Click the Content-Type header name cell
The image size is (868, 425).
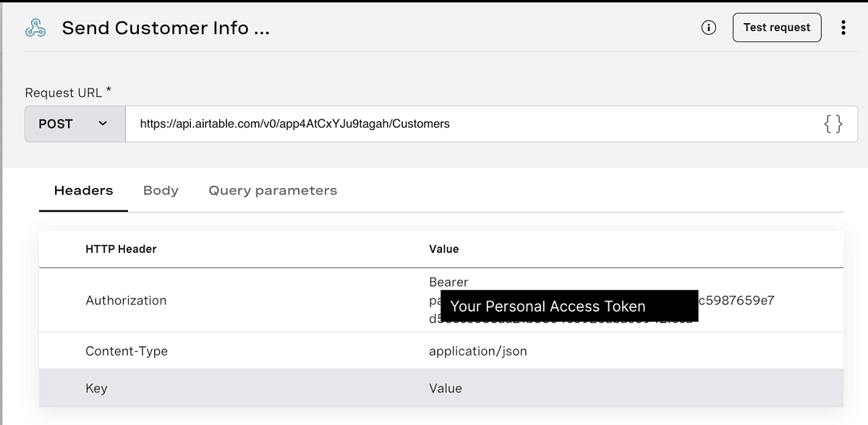(127, 351)
